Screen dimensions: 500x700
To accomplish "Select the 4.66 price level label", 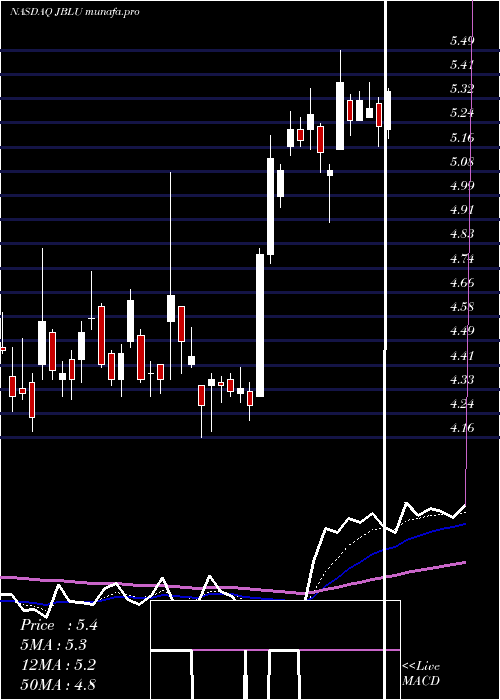I will pos(462,283).
